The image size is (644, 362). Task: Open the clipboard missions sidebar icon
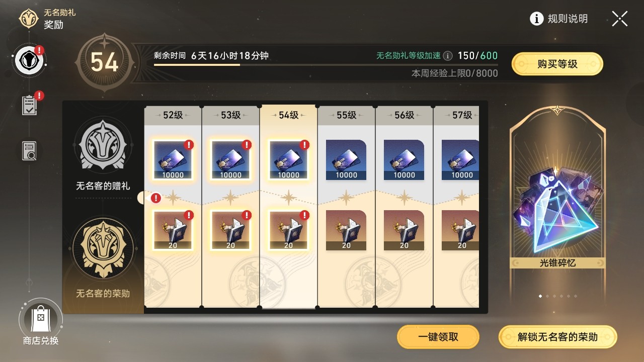pyautogui.click(x=30, y=105)
